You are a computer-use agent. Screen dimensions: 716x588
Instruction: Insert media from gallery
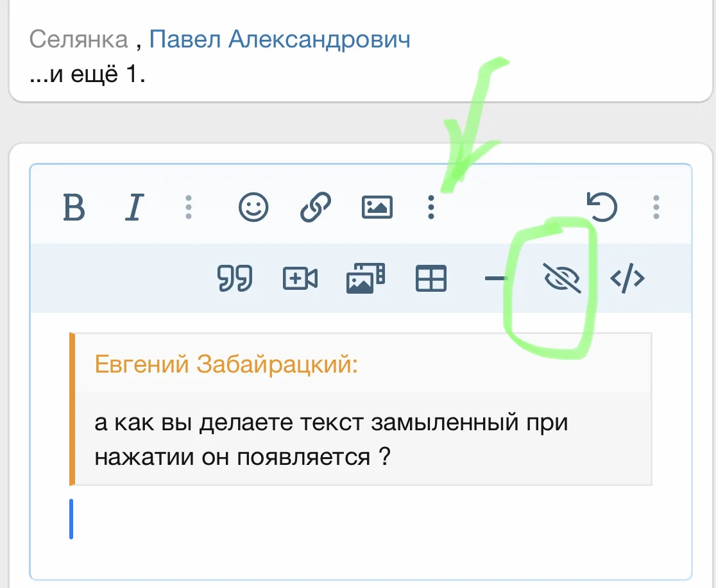point(366,278)
